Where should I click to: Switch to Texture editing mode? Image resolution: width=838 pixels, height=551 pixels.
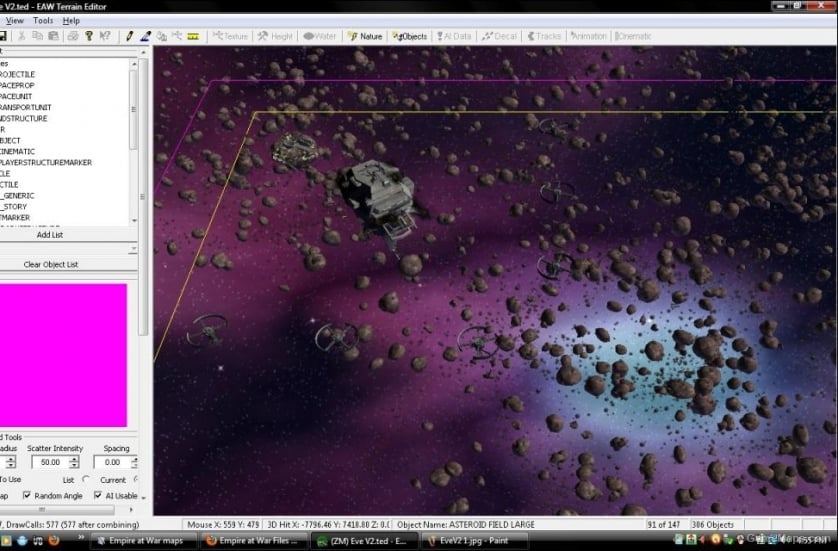click(230, 36)
